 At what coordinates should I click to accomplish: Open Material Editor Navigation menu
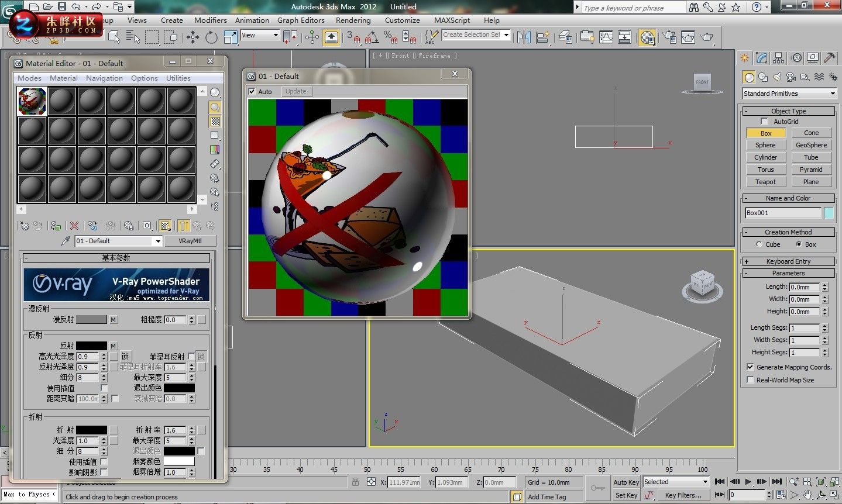pos(104,78)
